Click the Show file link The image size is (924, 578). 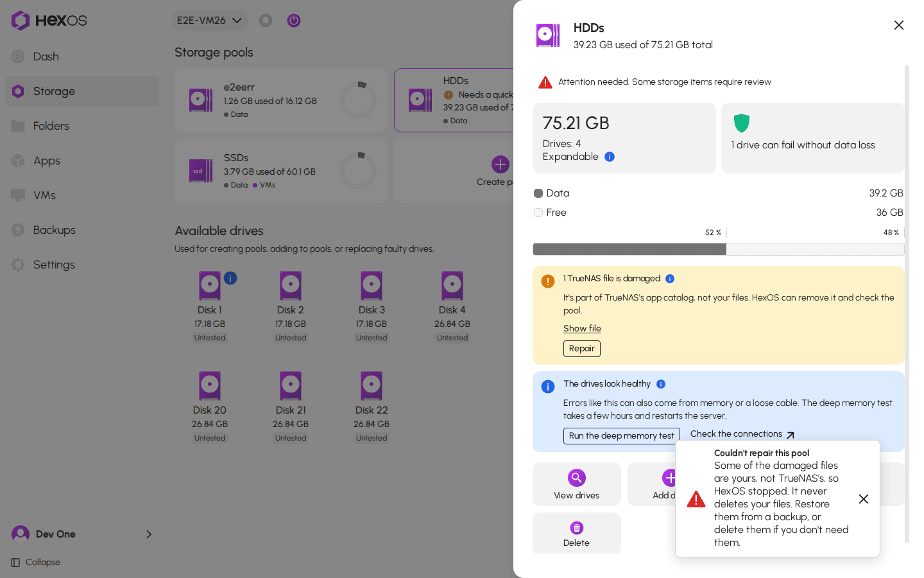pos(582,328)
